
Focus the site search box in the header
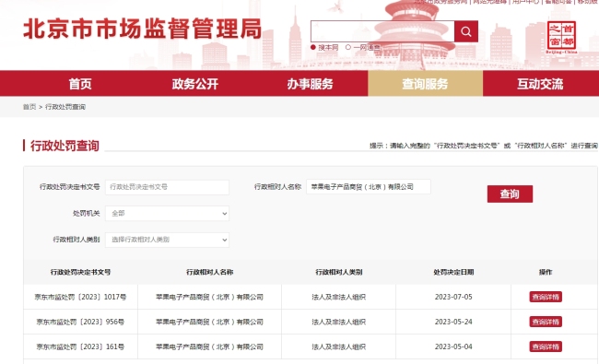(x=382, y=31)
